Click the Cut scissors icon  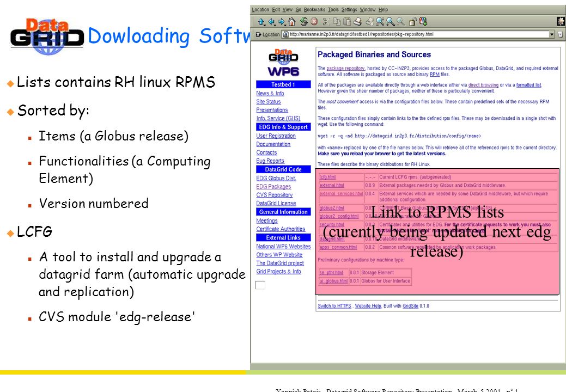click(x=326, y=22)
